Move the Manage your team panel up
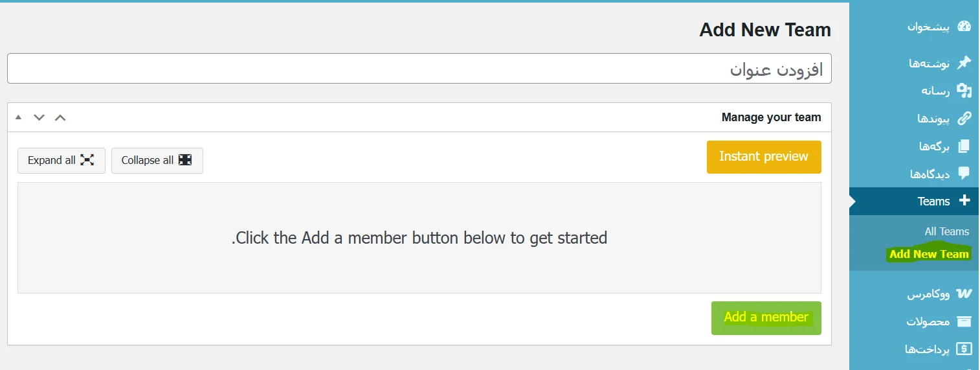 [x=60, y=117]
